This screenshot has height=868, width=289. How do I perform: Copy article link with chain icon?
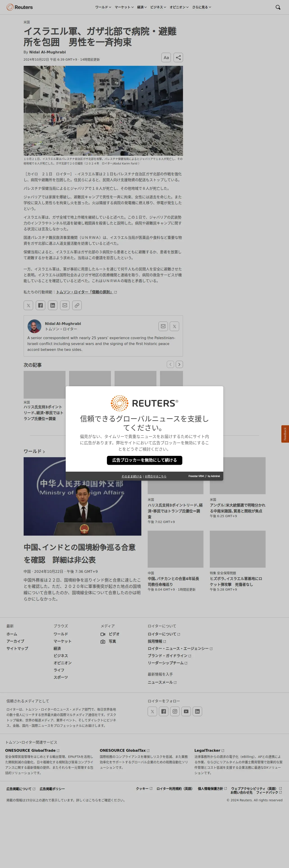click(x=77, y=305)
